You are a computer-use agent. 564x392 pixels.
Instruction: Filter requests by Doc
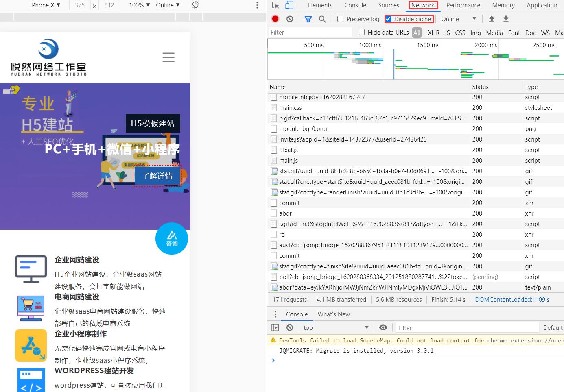[x=531, y=33]
